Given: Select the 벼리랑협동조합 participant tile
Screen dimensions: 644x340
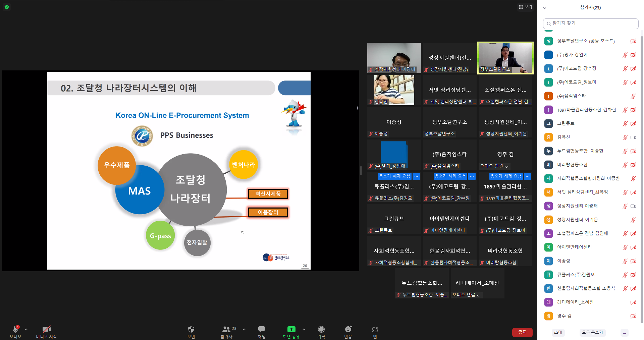Looking at the screenshot, I should (x=505, y=251).
